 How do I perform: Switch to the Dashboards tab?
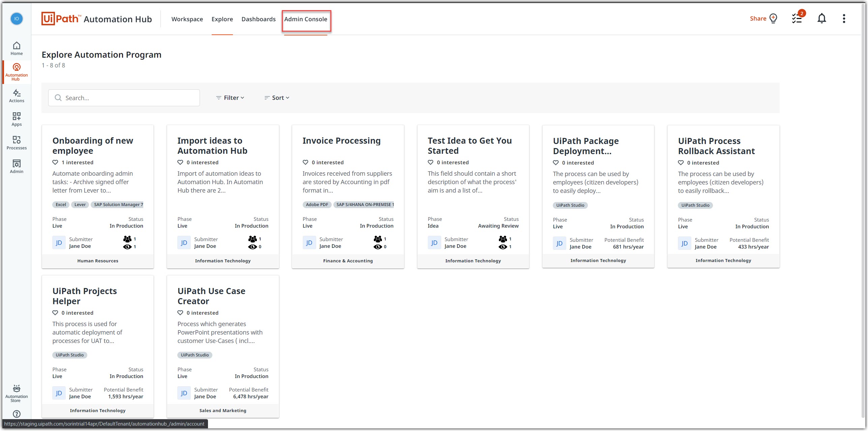click(x=258, y=19)
